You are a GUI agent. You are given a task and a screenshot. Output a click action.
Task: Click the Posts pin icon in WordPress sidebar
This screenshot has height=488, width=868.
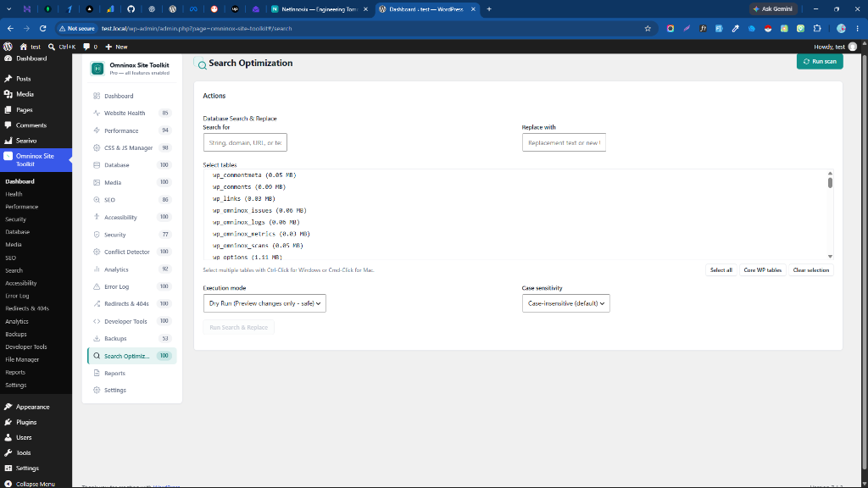coord(8,79)
